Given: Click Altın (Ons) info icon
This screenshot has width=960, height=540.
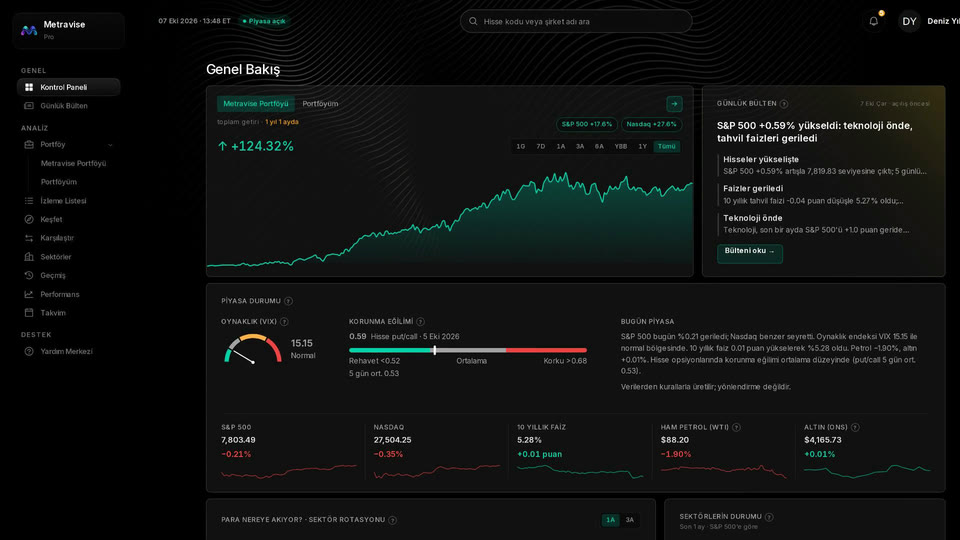Looking at the screenshot, I should click(855, 427).
